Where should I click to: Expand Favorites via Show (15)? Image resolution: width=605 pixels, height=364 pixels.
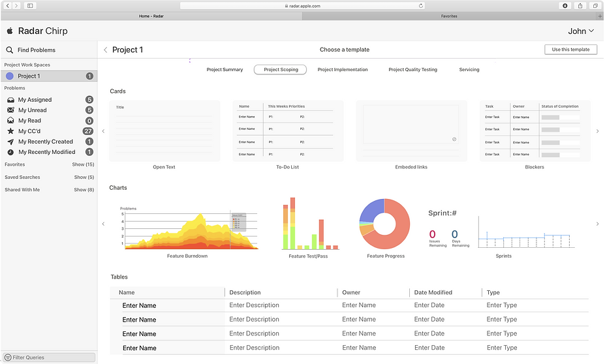[83, 164]
